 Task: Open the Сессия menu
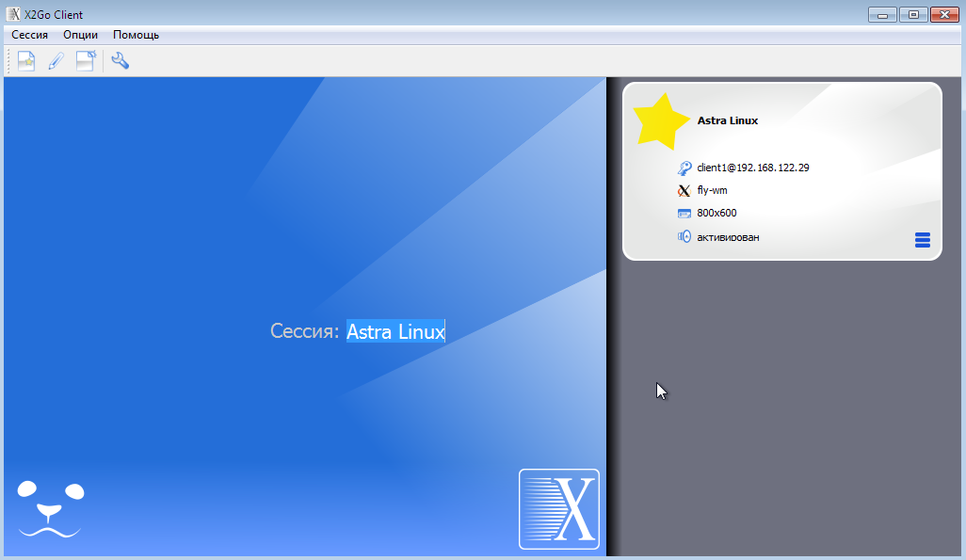tap(30, 35)
